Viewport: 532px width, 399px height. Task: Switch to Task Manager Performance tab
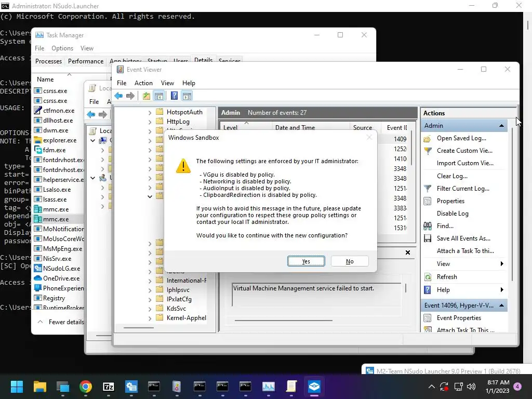click(86, 61)
